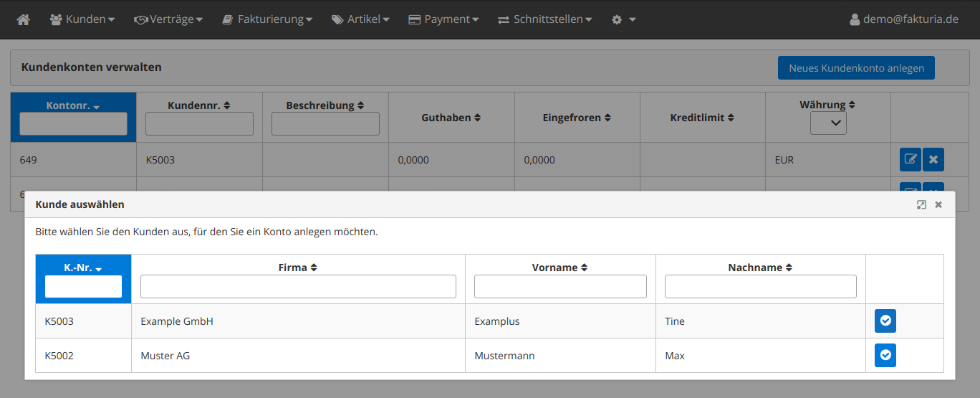Expand the Kunden menu

point(82,19)
